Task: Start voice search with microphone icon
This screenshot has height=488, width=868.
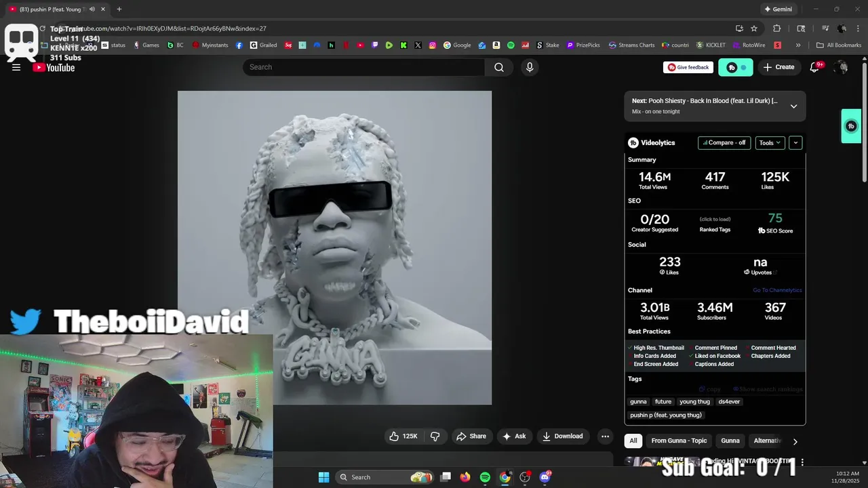Action: click(x=530, y=67)
